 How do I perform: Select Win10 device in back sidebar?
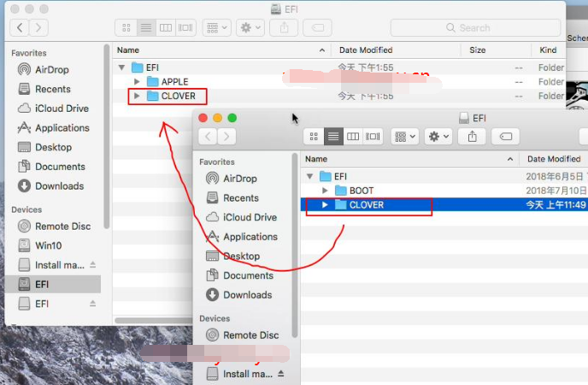coord(50,245)
